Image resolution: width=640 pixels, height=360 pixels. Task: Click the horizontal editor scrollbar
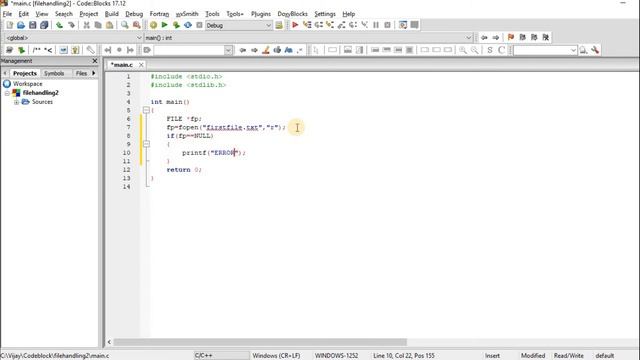pos(260,342)
